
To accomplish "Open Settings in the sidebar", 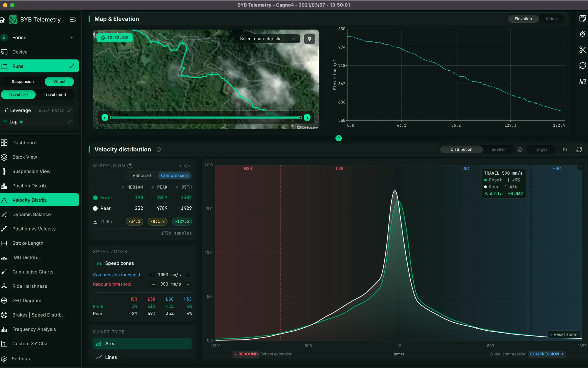I will click(40, 359).
